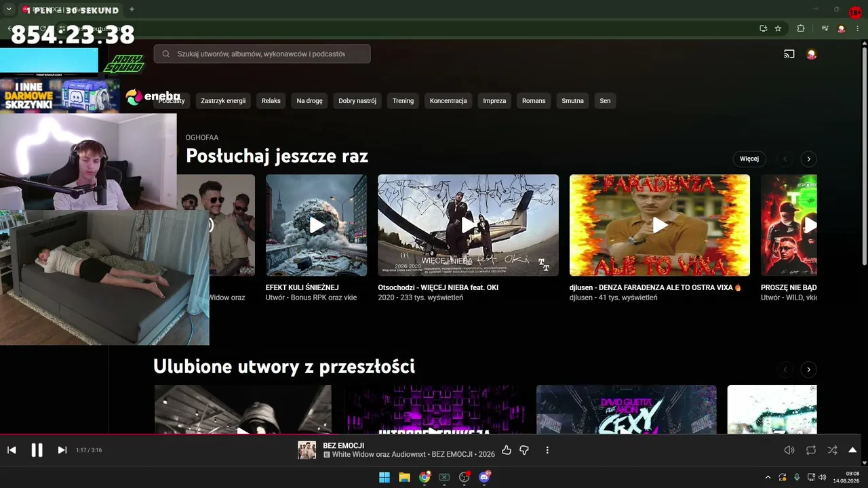Play the PROSZĘ NIE BĄD… track thumbnail
This screenshot has width=868, height=488.
(789, 225)
